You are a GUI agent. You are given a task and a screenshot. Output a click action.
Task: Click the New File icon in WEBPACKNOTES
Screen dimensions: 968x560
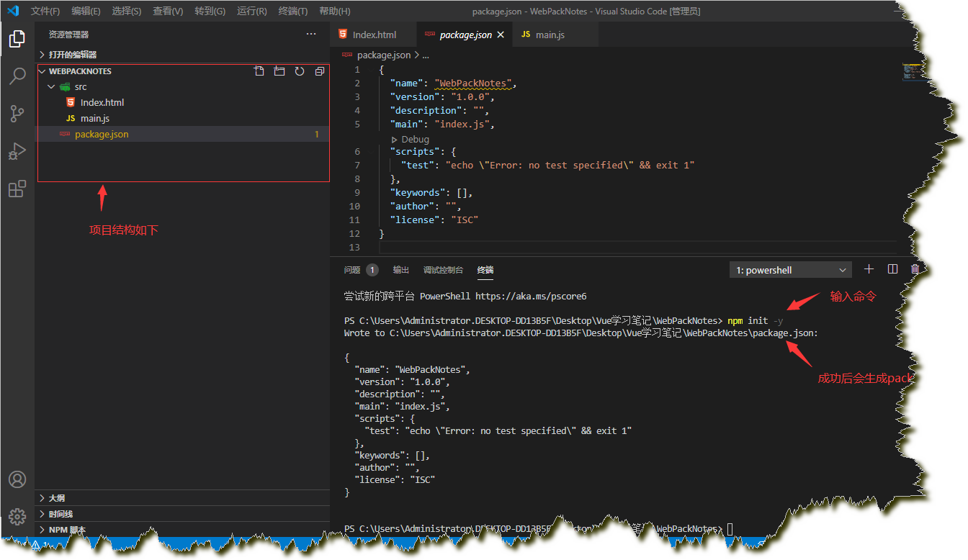[259, 71]
